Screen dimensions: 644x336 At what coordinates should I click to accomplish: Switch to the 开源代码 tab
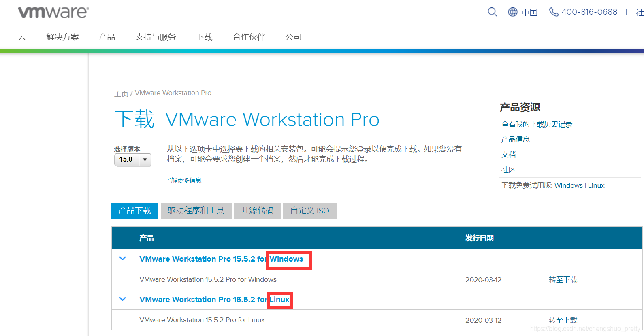pyautogui.click(x=257, y=211)
